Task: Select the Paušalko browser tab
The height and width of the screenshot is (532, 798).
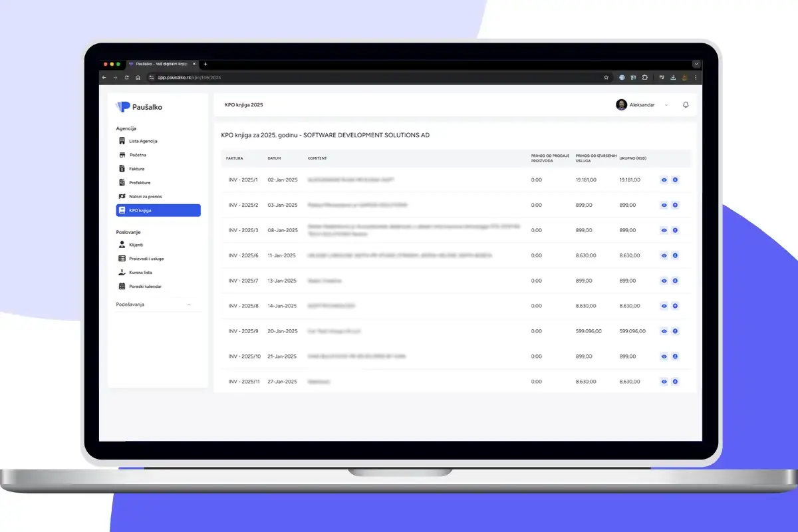Action: (160, 64)
